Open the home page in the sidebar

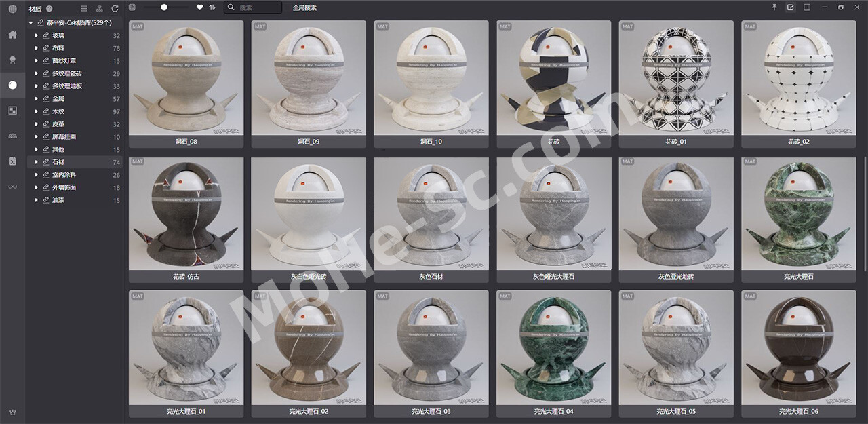coord(12,35)
